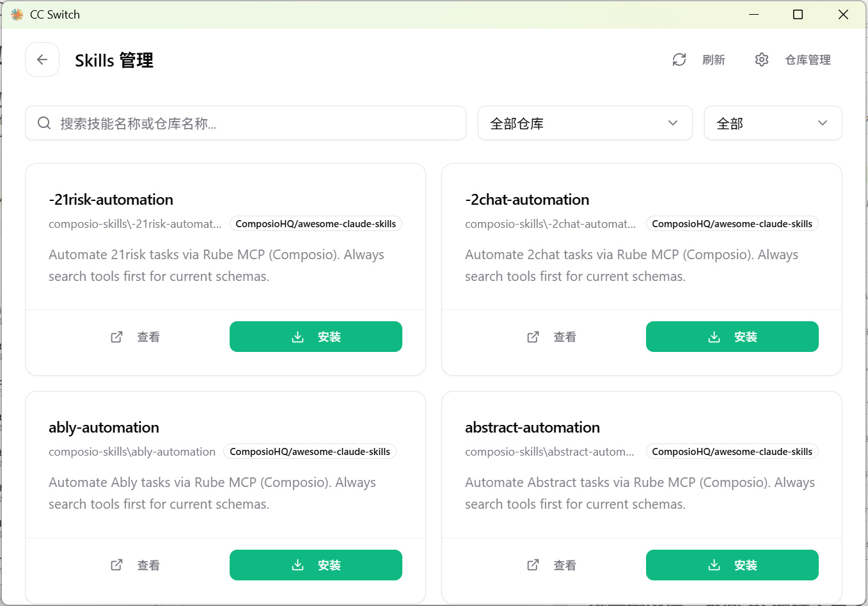Click the refresh circular arrows icon

pos(679,60)
